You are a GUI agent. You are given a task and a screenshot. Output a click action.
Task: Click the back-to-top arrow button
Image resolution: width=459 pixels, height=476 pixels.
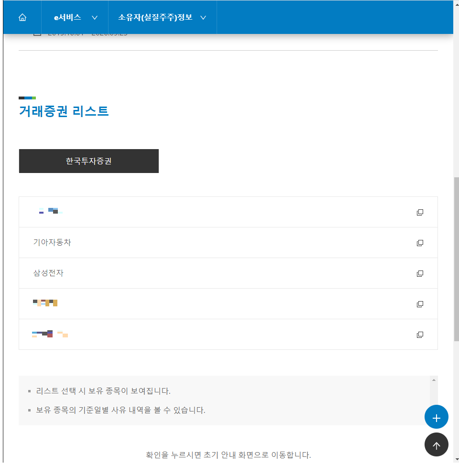436,444
